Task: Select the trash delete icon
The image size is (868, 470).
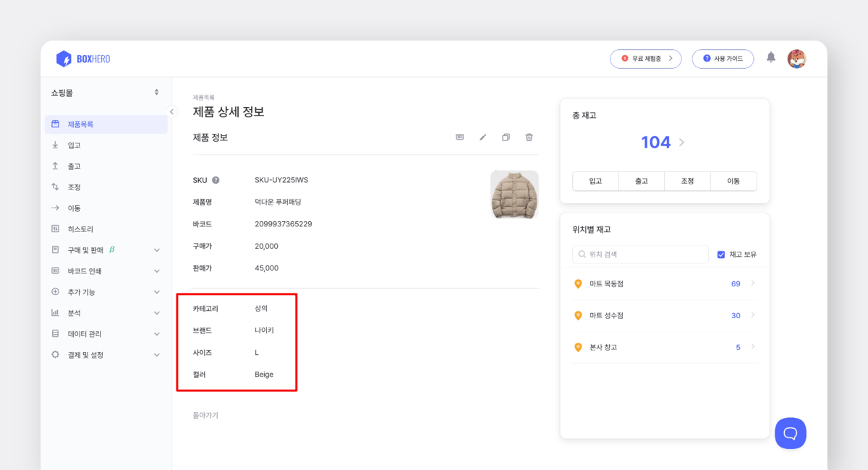Action: [x=529, y=137]
